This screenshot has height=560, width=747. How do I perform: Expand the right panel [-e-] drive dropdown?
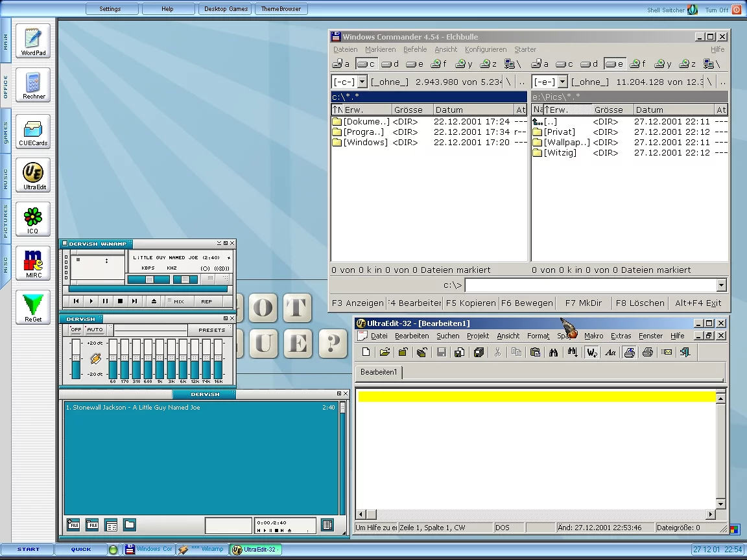(x=562, y=82)
